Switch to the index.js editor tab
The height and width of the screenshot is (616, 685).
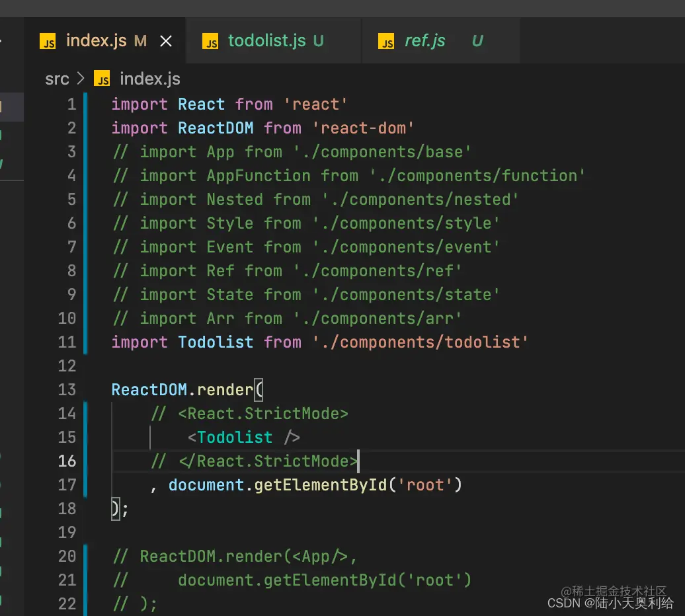point(104,40)
